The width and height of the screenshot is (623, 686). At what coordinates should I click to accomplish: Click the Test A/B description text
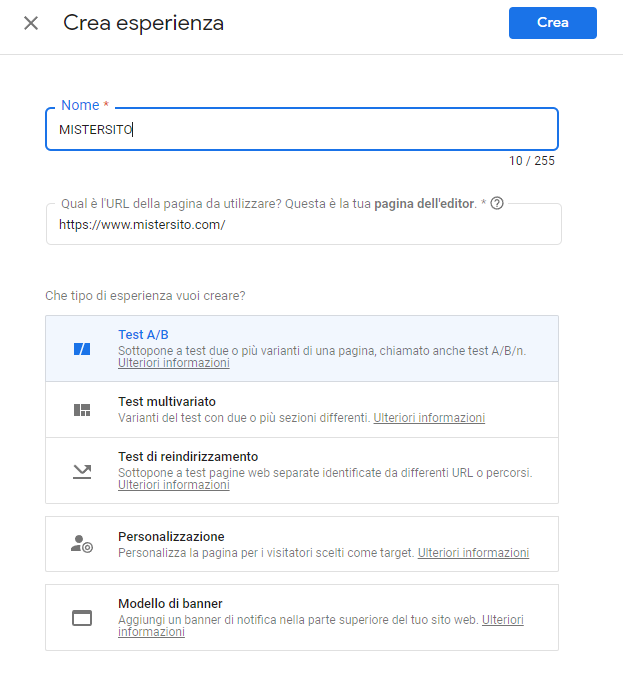point(322,351)
